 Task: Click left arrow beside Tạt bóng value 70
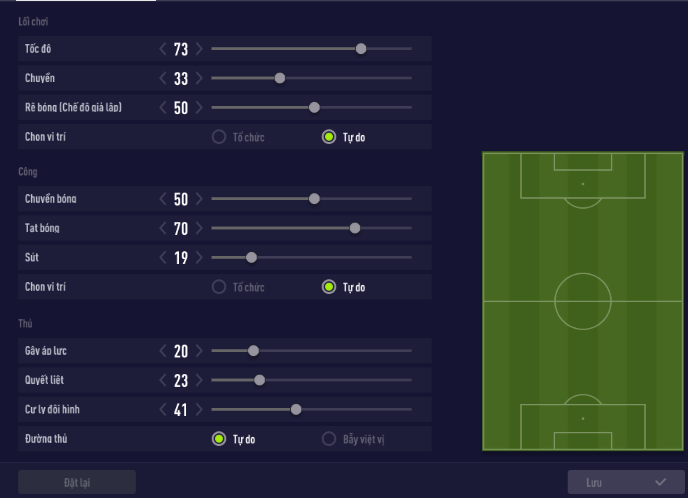pyautogui.click(x=164, y=229)
